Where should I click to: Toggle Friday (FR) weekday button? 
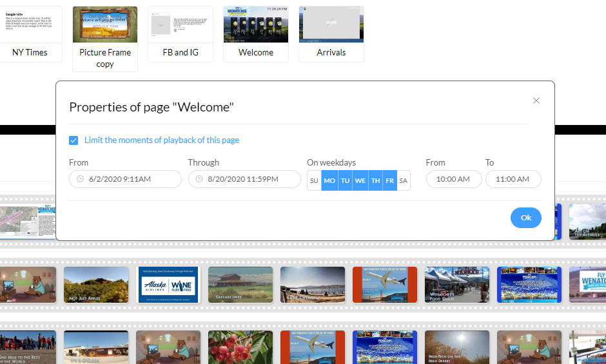[389, 180]
